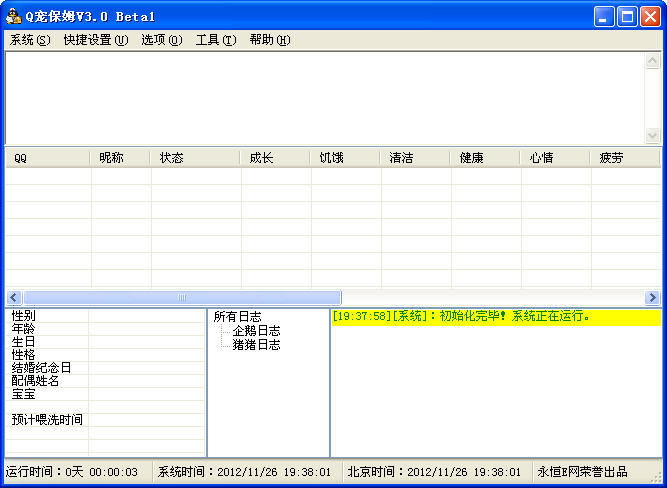Click the left arrow of horizontal scrollbar
This screenshot has height=488, width=667.
(14, 297)
